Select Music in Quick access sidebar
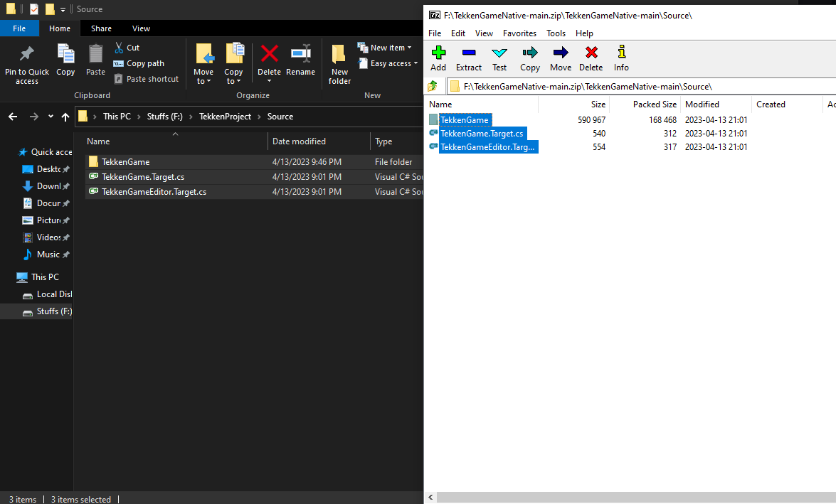 click(46, 254)
